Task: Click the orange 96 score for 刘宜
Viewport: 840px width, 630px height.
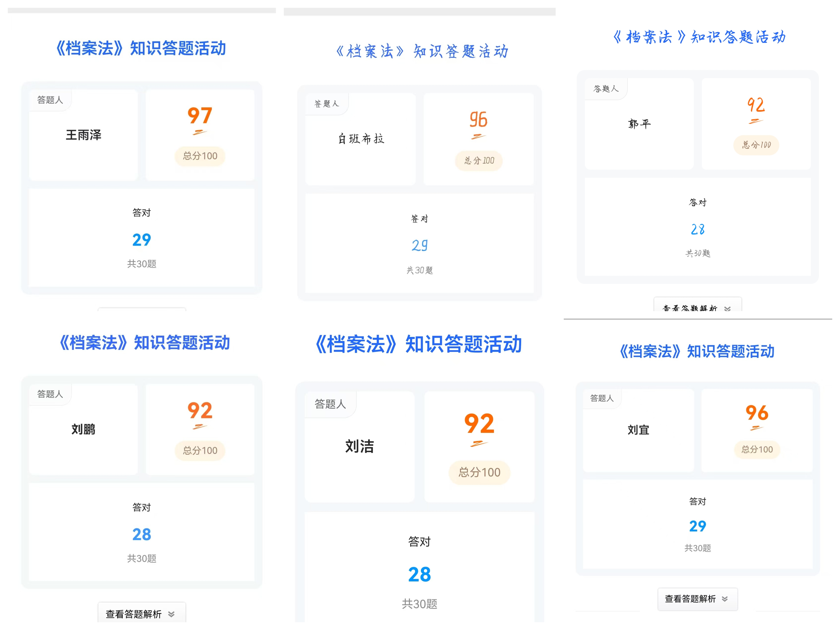Action: pyautogui.click(x=757, y=413)
